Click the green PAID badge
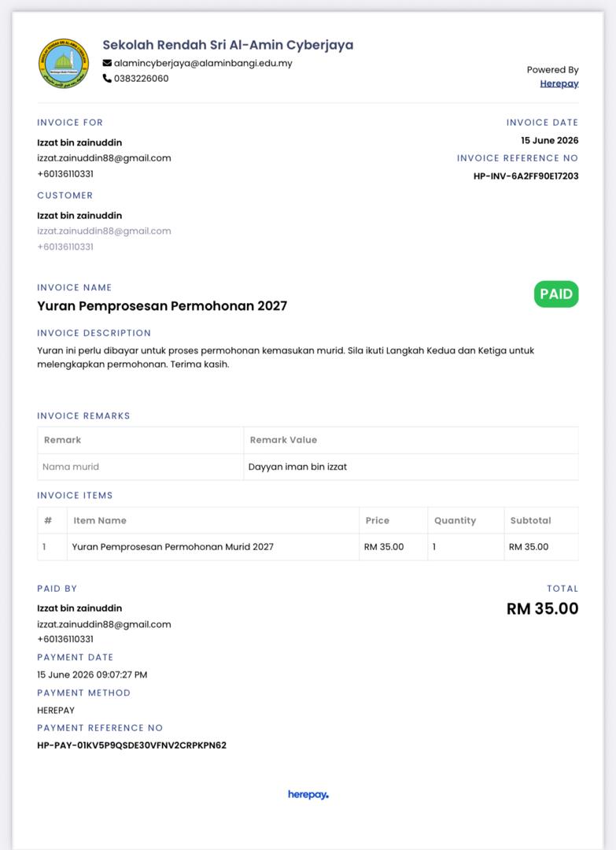616x850 pixels. [x=556, y=294]
